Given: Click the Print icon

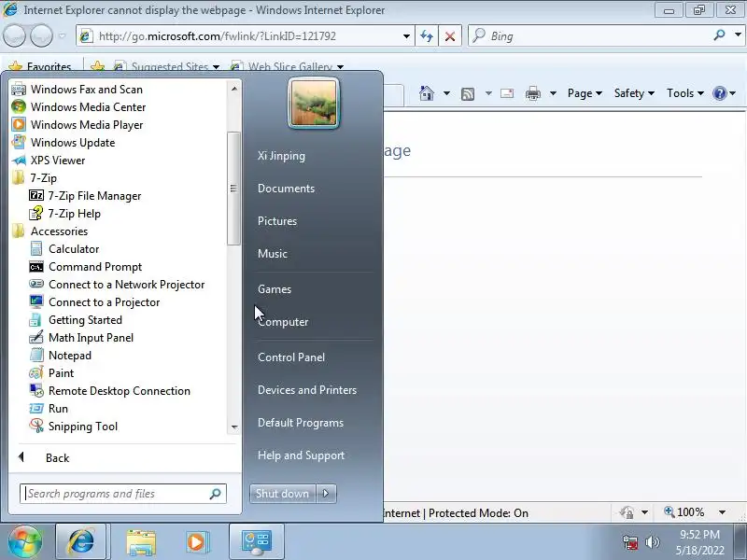Looking at the screenshot, I should 532,93.
